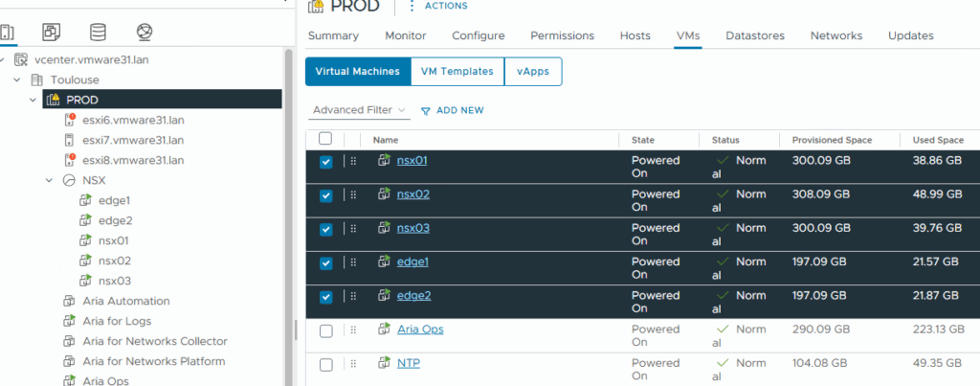The height and width of the screenshot is (386, 980).
Task: Open the Permissions tab
Action: click(x=563, y=35)
